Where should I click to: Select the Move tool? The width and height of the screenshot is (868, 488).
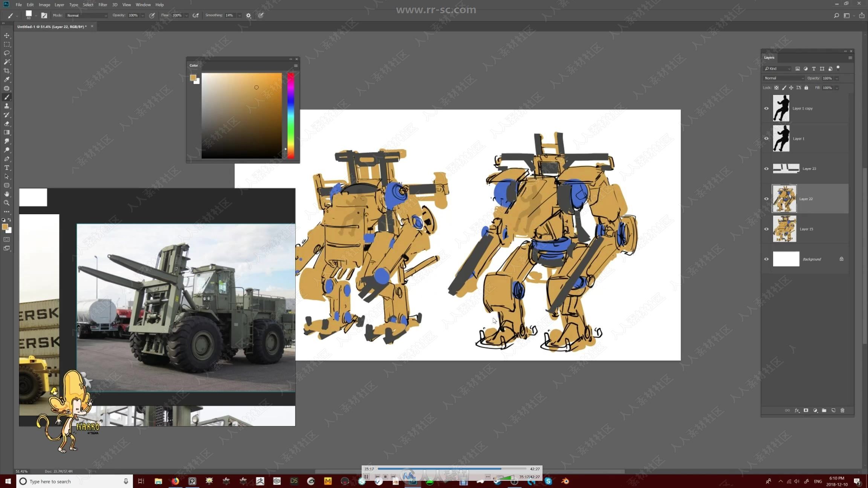click(7, 35)
